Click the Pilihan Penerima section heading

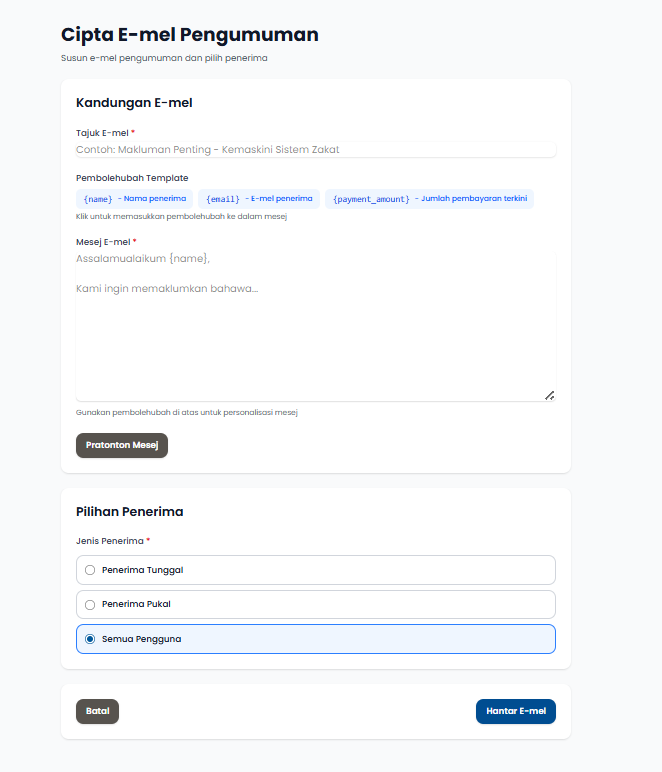point(129,511)
